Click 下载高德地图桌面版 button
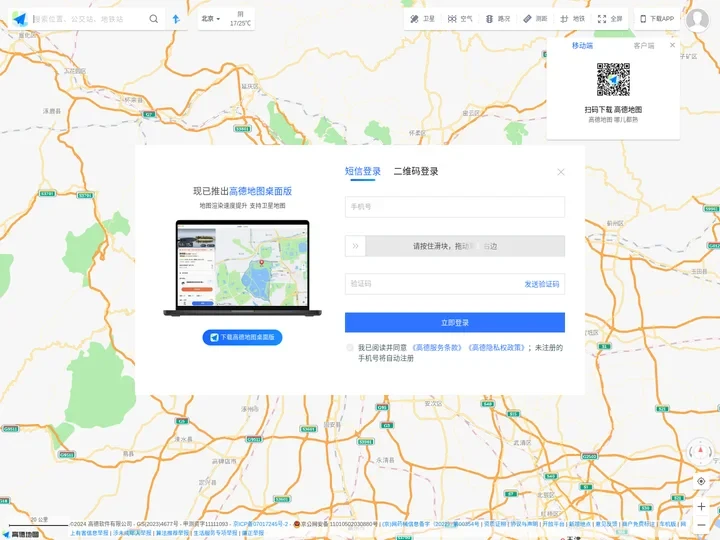 pos(242,338)
